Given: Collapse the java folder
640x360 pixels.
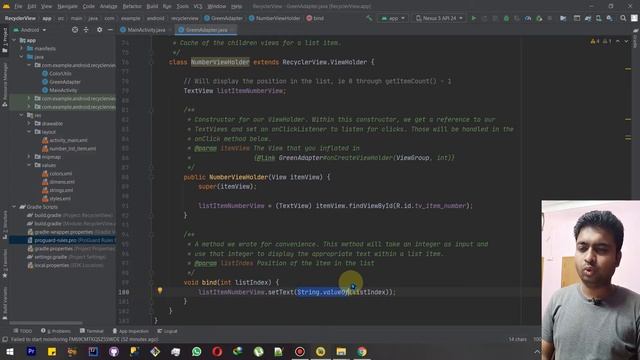Looking at the screenshot, I should [22, 57].
